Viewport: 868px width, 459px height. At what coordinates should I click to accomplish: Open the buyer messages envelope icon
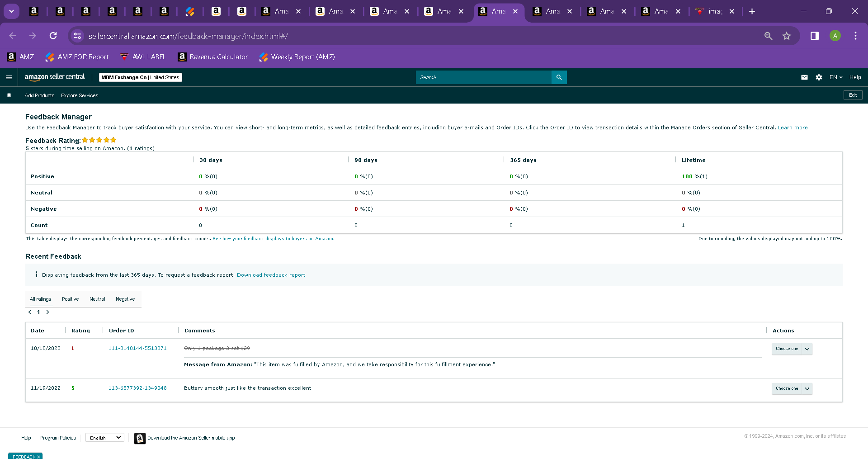pyautogui.click(x=804, y=77)
